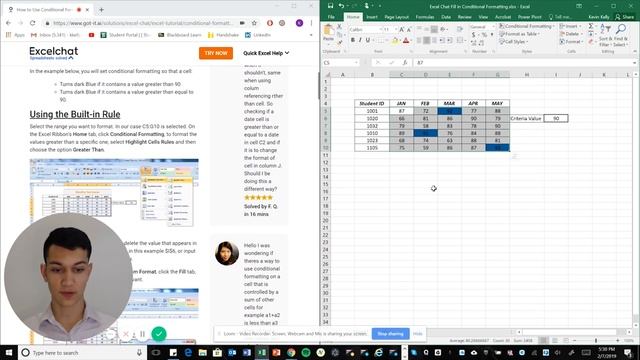This screenshot has width=640, height=360.
Task: Click the Find & Select magnifier icon
Action: coord(621,29)
